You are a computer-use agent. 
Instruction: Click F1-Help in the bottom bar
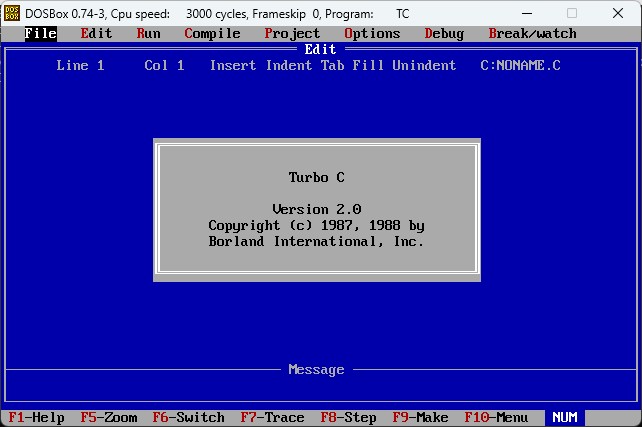pos(36,418)
